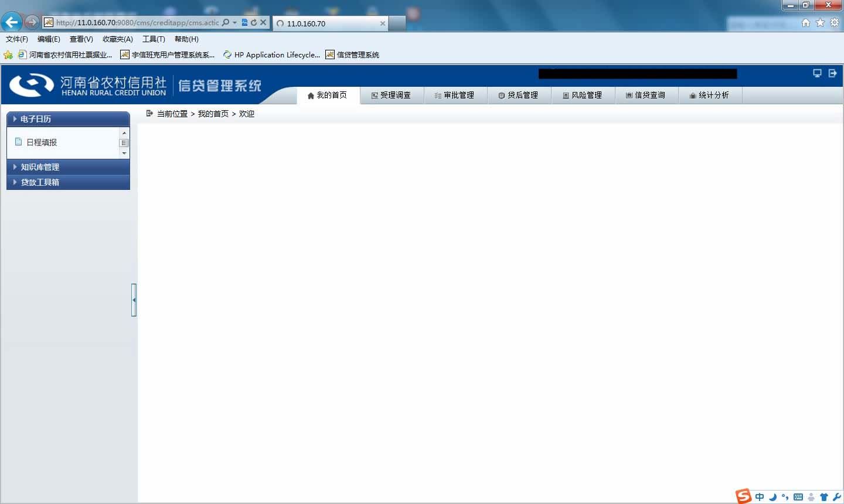The image size is (844, 504).
Task: Open the 宇信班克用户管理系统 bookmark
Action: pos(168,55)
